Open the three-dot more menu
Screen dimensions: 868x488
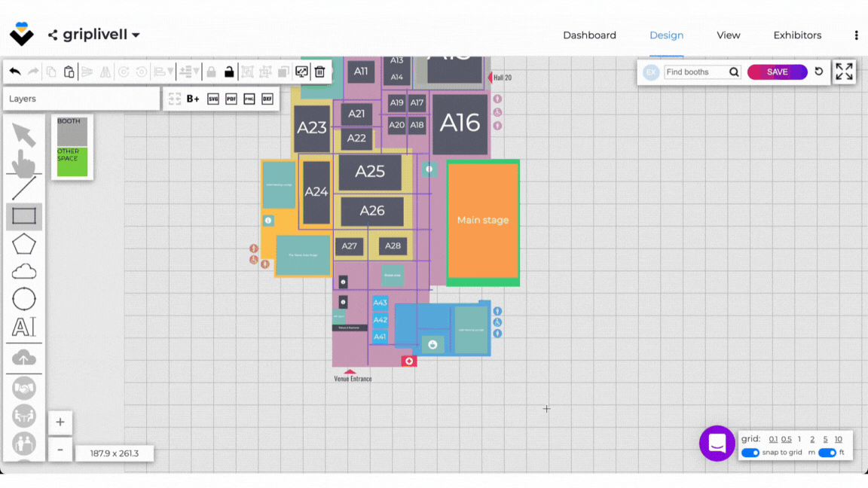pos(856,35)
